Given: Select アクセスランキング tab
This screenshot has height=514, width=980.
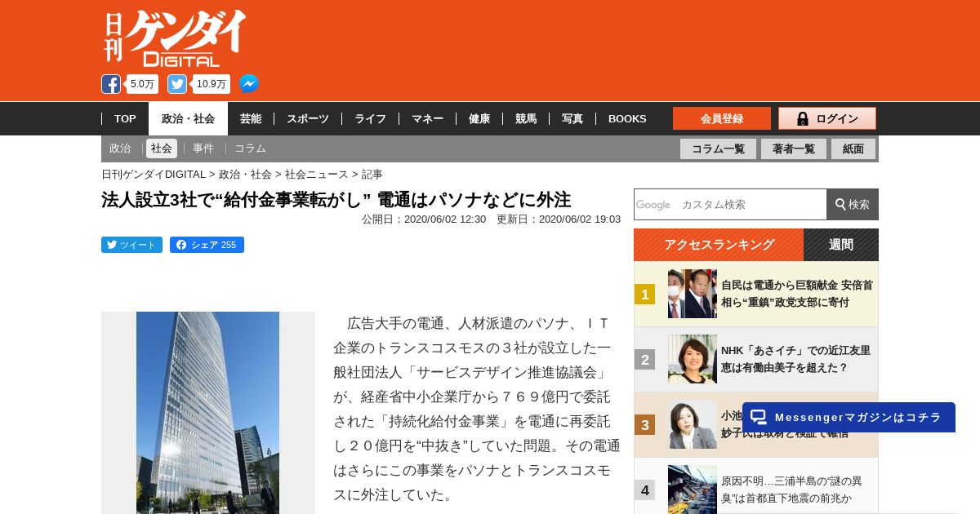Looking at the screenshot, I should tap(719, 245).
